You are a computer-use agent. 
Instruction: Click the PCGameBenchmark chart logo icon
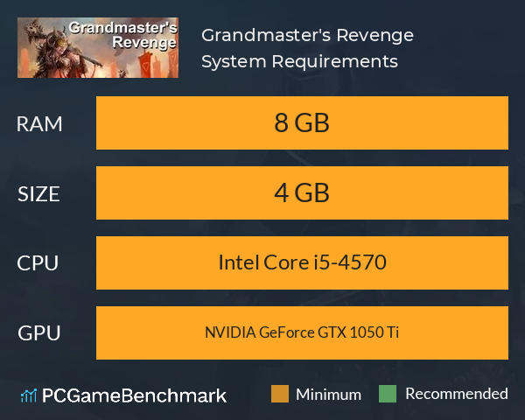click(29, 395)
